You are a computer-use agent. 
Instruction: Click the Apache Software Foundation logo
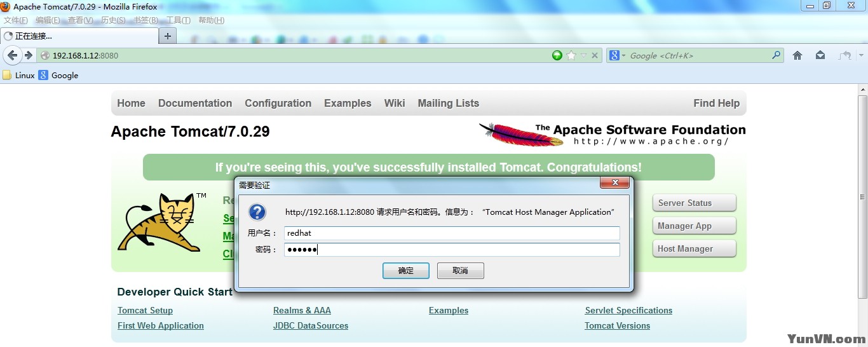coord(612,134)
